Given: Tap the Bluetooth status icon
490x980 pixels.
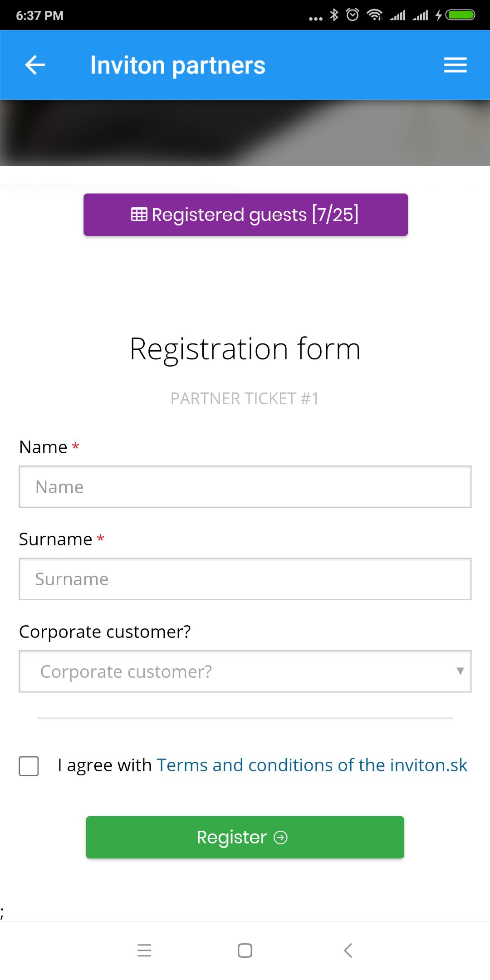Looking at the screenshot, I should click(x=334, y=15).
